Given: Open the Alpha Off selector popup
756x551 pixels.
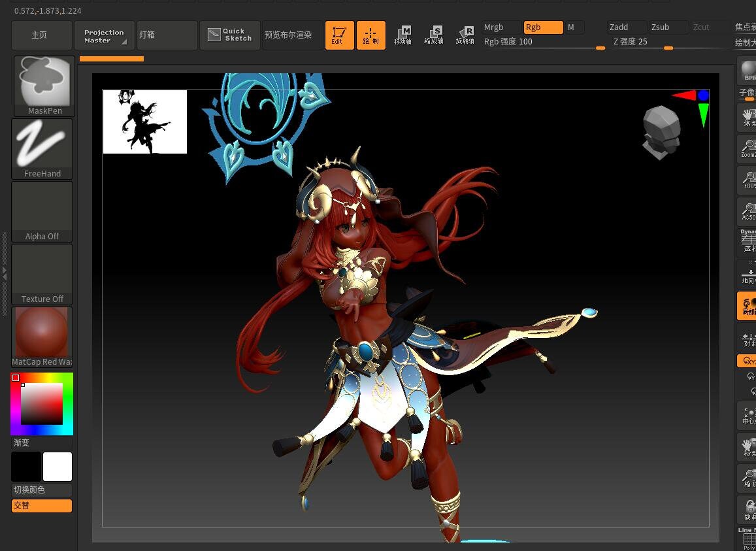Looking at the screenshot, I should [x=42, y=205].
